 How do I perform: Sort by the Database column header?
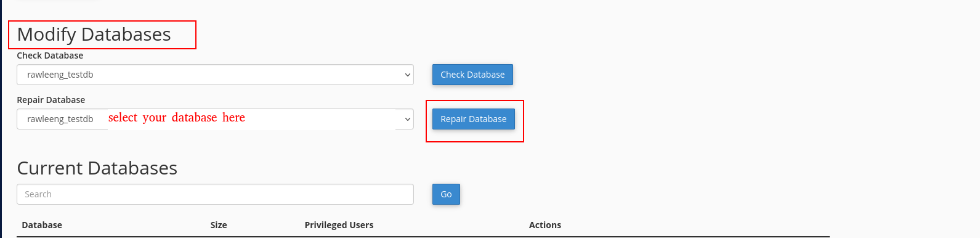[42, 225]
